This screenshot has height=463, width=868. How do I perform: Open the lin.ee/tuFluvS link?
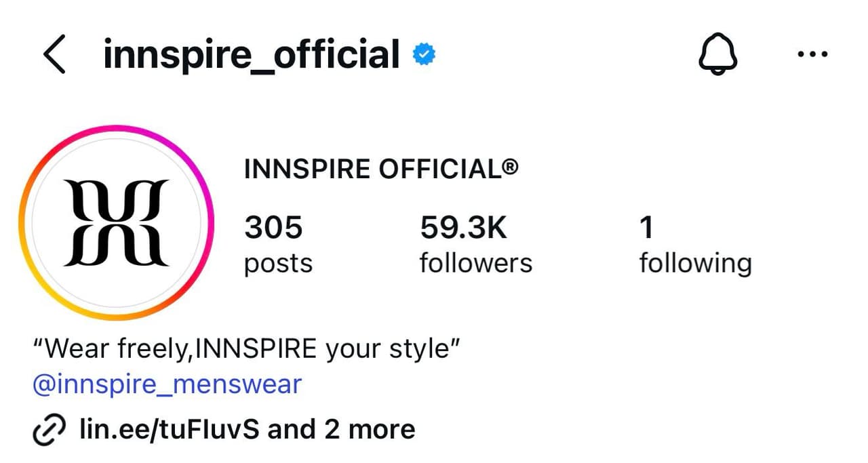tap(170, 429)
